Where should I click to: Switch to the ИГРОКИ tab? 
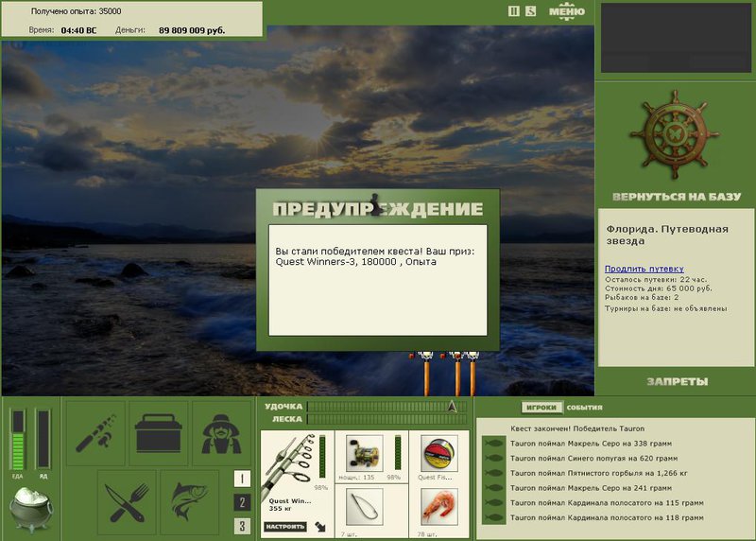coord(541,408)
